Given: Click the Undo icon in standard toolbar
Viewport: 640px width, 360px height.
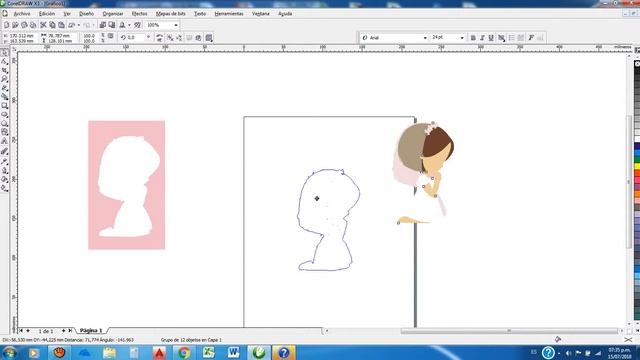Looking at the screenshot, I should coord(72,25).
